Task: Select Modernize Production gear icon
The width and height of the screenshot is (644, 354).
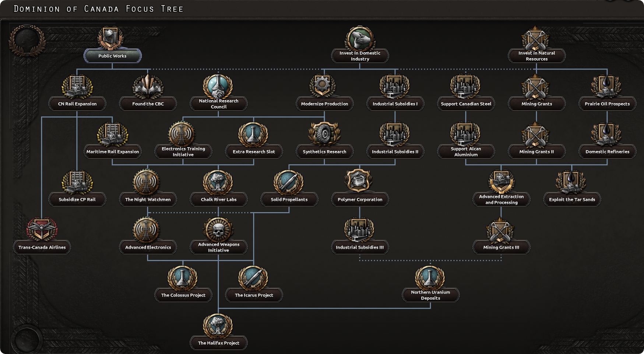Action: coord(323,86)
